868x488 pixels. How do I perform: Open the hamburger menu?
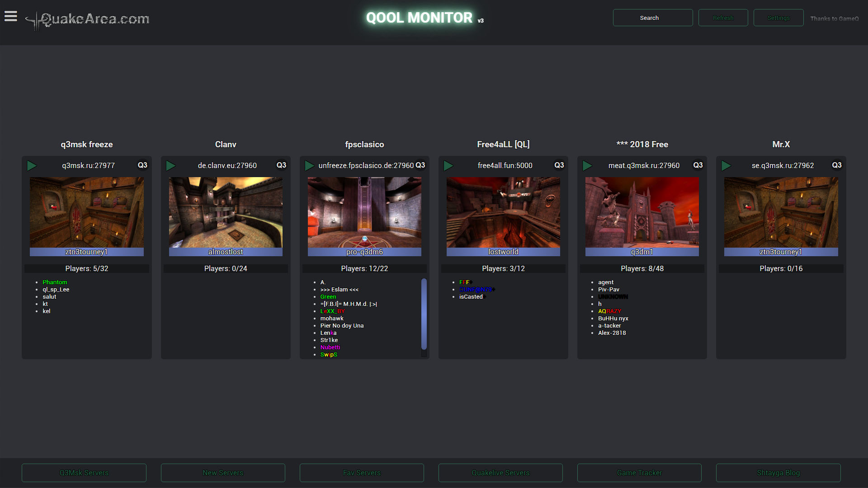click(x=11, y=16)
